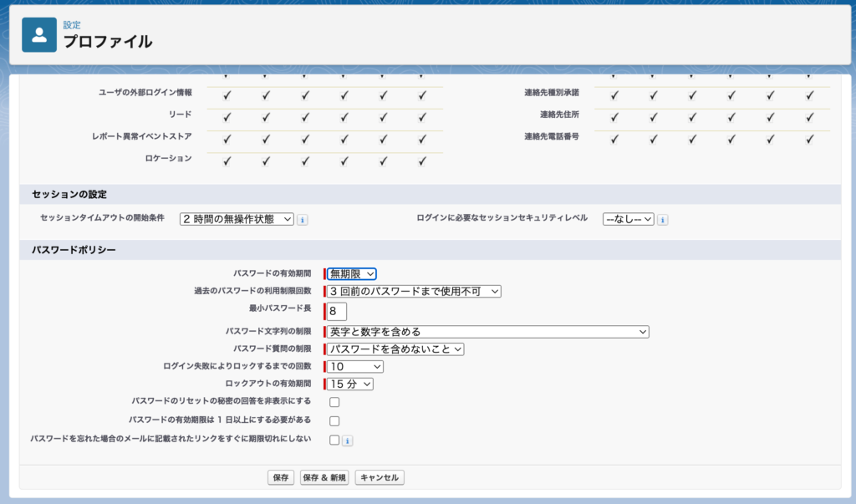Expand the ロックアウトの有効期間 dropdown
Screen dimensions: 856x504
pyautogui.click(x=350, y=384)
